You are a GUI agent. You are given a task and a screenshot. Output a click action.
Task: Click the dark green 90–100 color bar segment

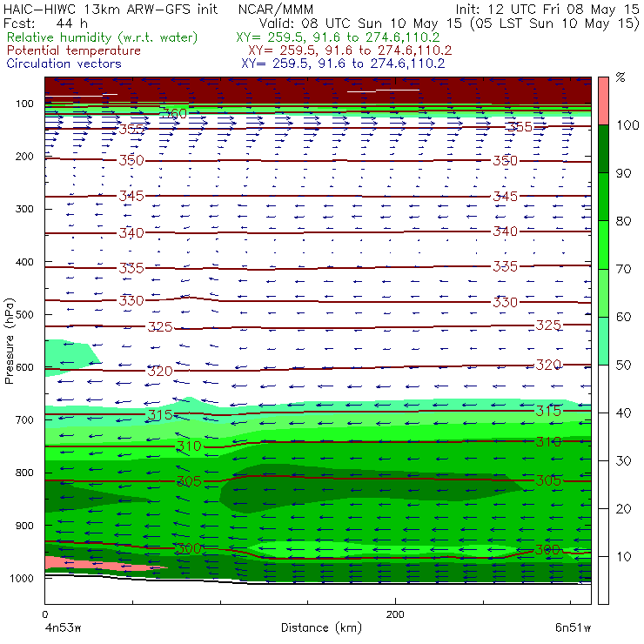[x=603, y=149]
